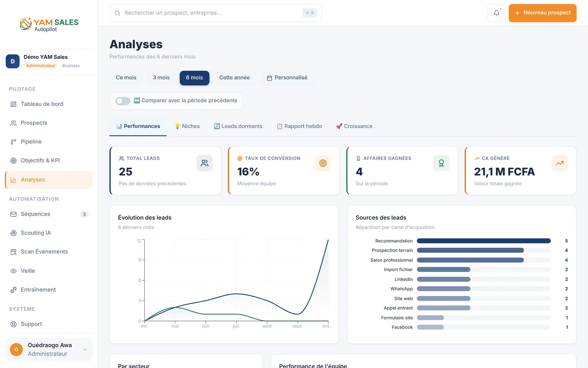
Task: Select the 3 mois period
Action: coord(161,78)
